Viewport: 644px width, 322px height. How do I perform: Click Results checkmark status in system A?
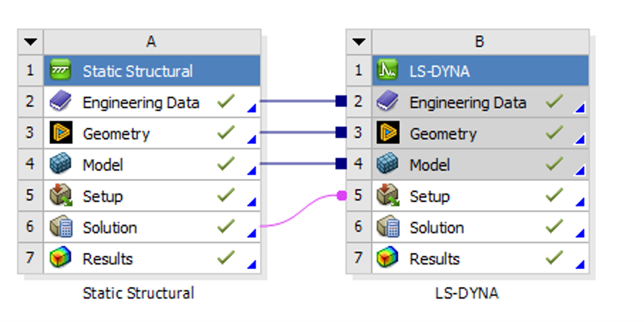[226, 257]
